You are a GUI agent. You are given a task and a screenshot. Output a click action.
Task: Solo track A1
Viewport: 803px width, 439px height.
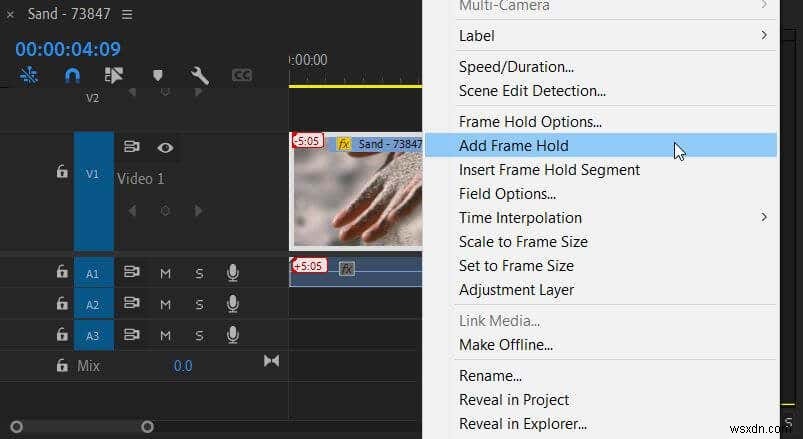pos(199,274)
